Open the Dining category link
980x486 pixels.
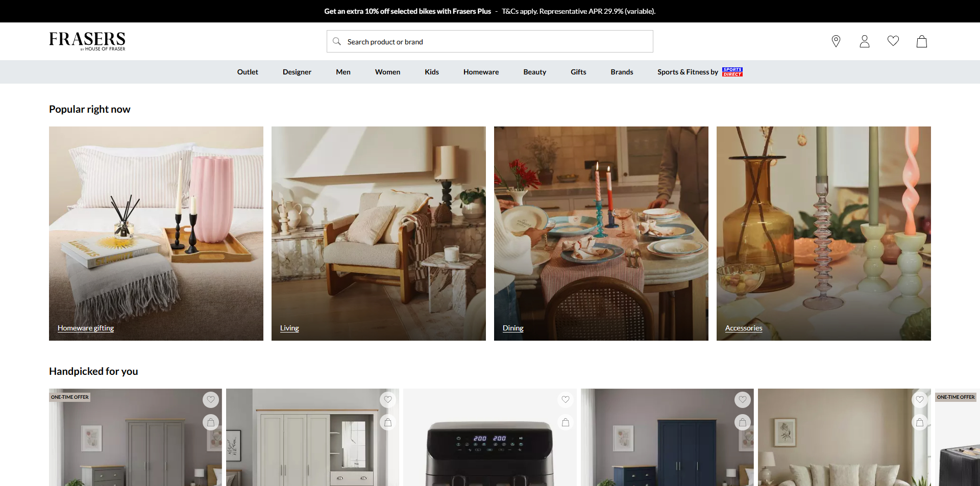513,328
